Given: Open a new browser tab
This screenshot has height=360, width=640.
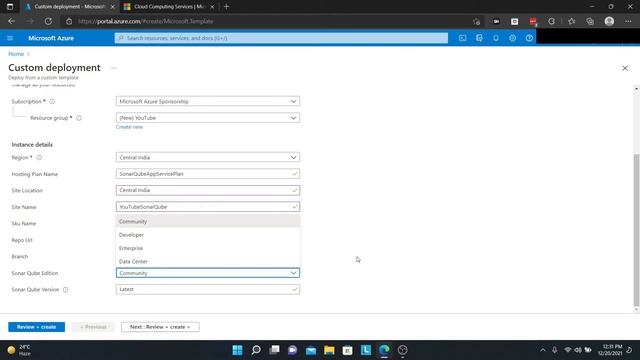Looking at the screenshot, I should click(227, 7).
